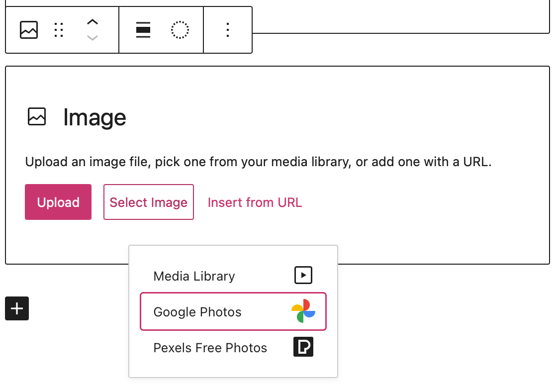Click the image icon beside the Image heading
Screen dimensions: 556x392
click(37, 117)
